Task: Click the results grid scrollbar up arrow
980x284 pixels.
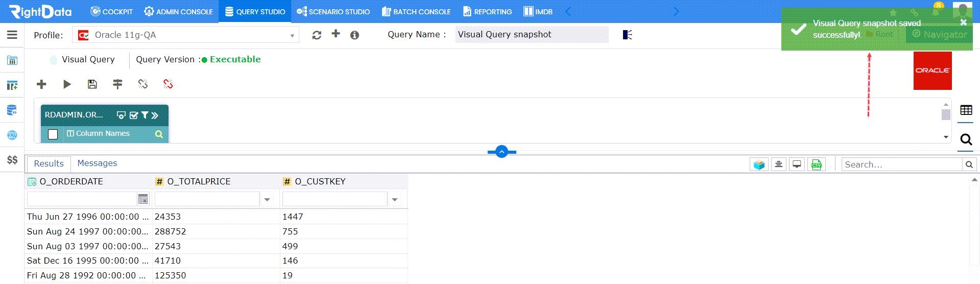Action: [x=975, y=180]
